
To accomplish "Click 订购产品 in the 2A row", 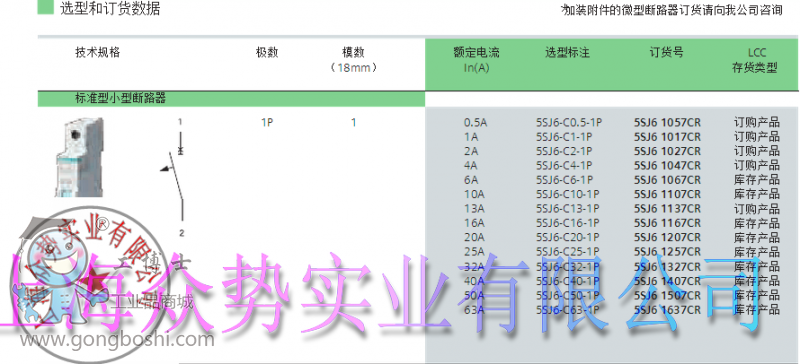I will [x=757, y=151].
